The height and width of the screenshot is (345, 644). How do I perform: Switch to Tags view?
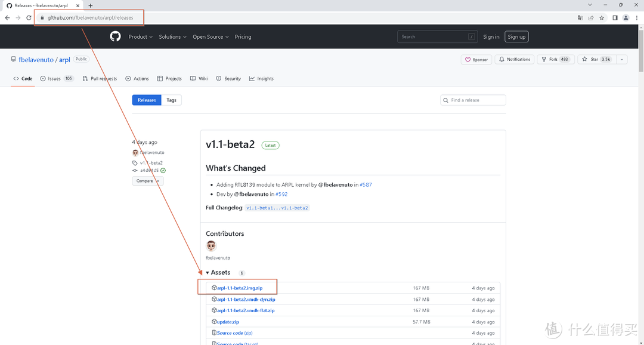[x=171, y=100]
